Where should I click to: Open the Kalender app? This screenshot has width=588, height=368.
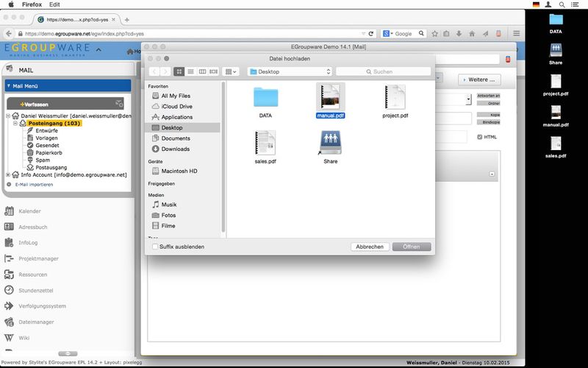[x=29, y=211]
